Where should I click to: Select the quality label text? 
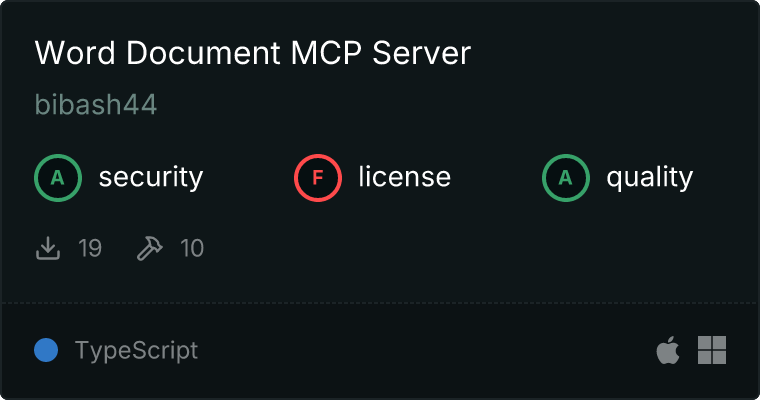point(650,177)
